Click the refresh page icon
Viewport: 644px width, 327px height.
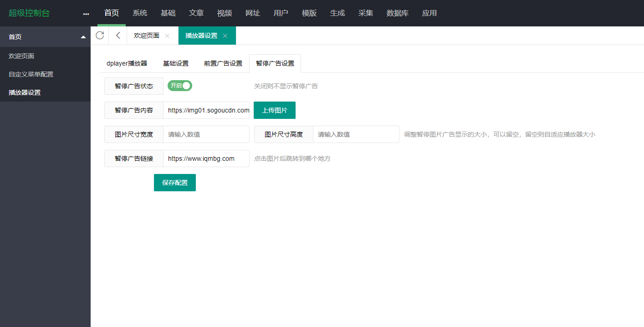(x=100, y=36)
